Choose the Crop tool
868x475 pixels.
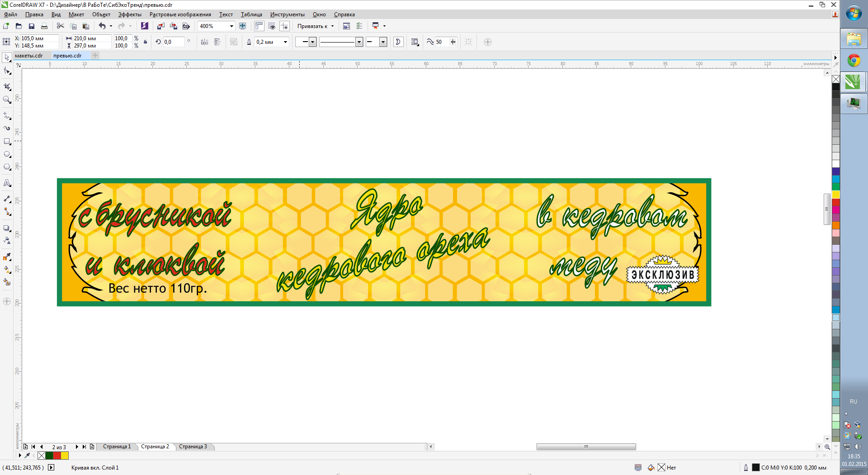click(x=7, y=86)
